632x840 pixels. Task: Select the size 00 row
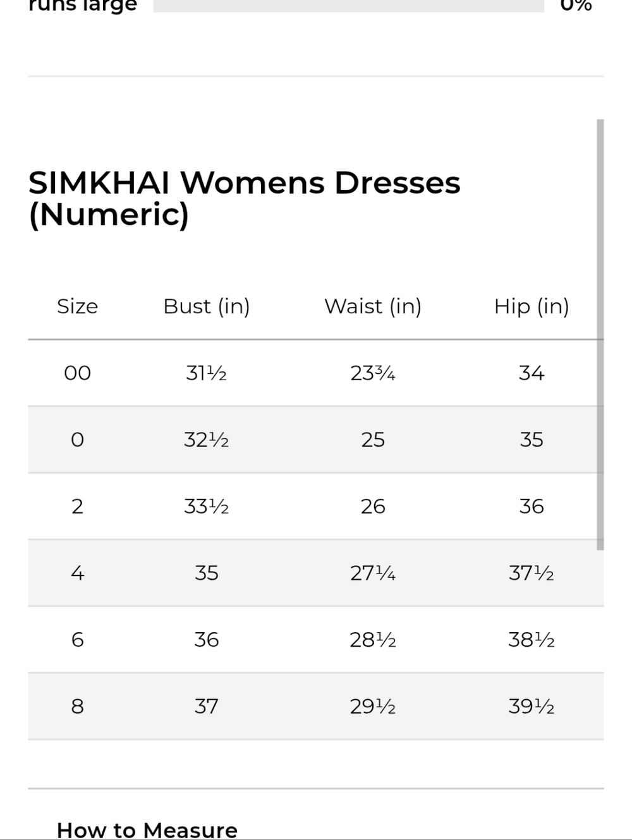(x=316, y=373)
